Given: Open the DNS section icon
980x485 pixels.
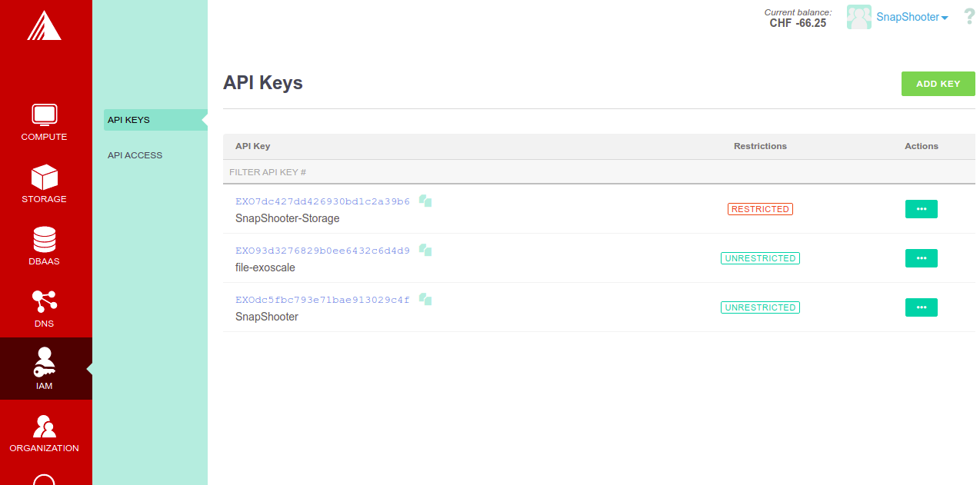Looking at the screenshot, I should [45, 301].
